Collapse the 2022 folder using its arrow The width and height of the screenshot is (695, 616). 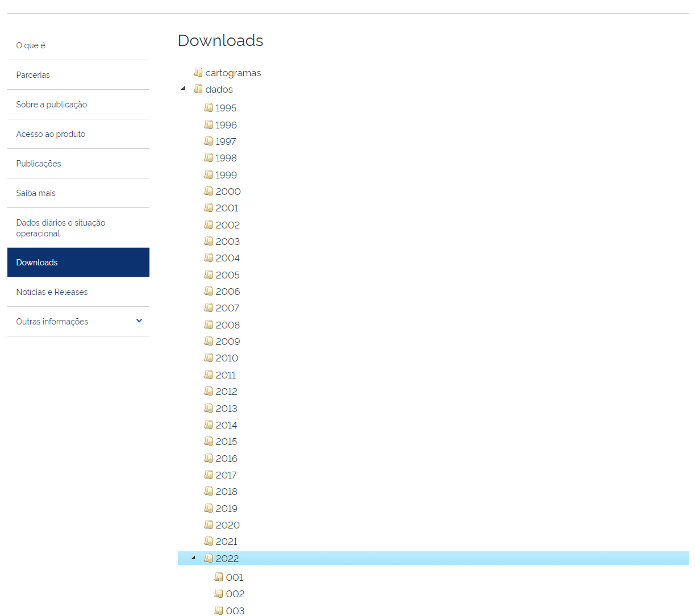[x=194, y=558]
